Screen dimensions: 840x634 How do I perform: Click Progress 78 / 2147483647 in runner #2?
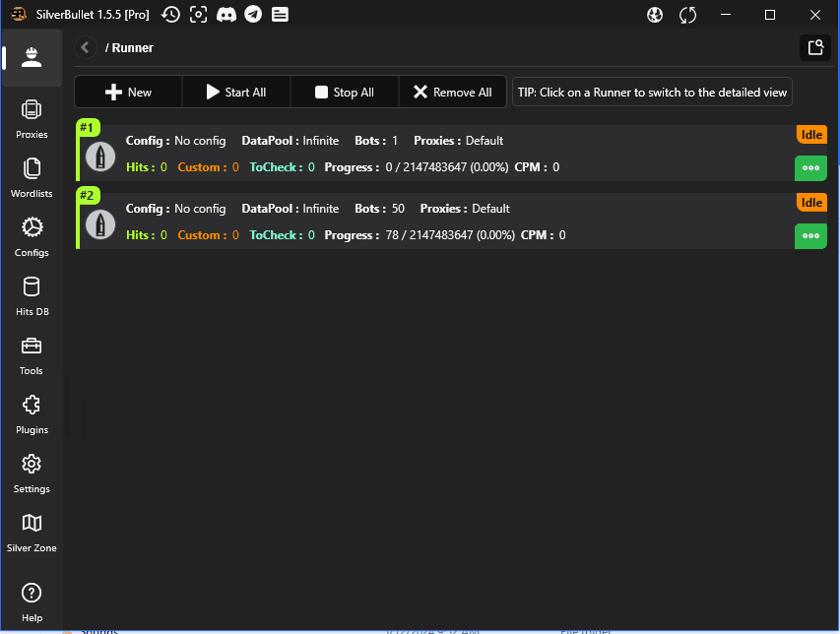coord(420,235)
